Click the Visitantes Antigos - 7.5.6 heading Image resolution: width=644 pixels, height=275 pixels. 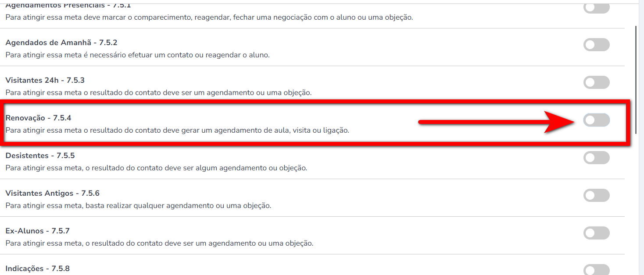point(52,193)
